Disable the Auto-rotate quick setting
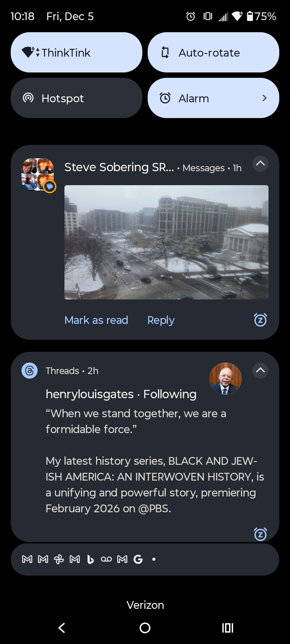The width and height of the screenshot is (290, 644). pos(213,53)
